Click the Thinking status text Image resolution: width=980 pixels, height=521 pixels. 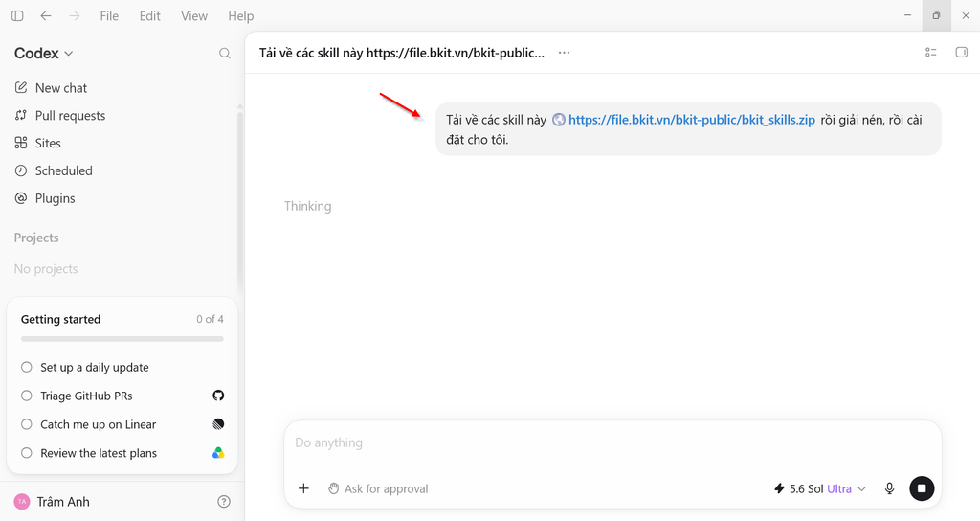coord(307,207)
